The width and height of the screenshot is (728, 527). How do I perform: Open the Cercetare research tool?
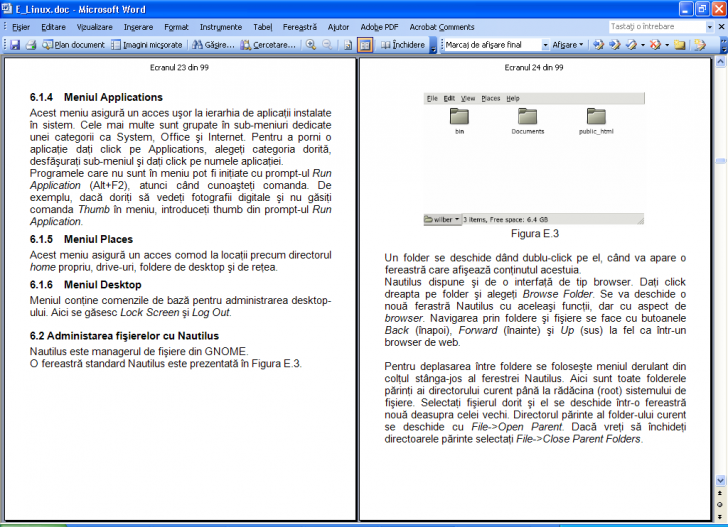[x=268, y=45]
